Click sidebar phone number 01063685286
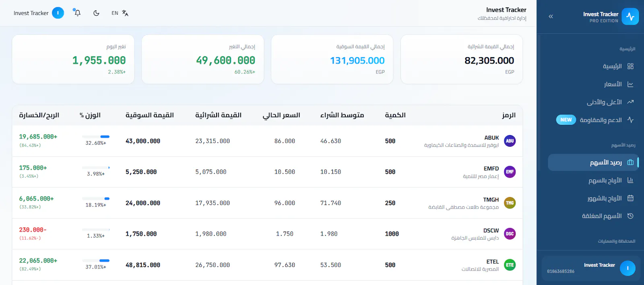 [x=560, y=271]
